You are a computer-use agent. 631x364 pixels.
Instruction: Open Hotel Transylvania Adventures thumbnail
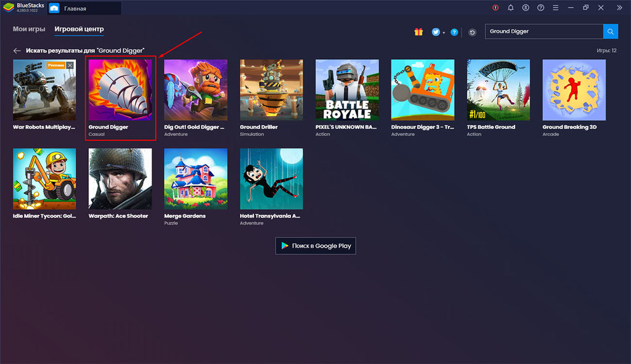coord(271,179)
